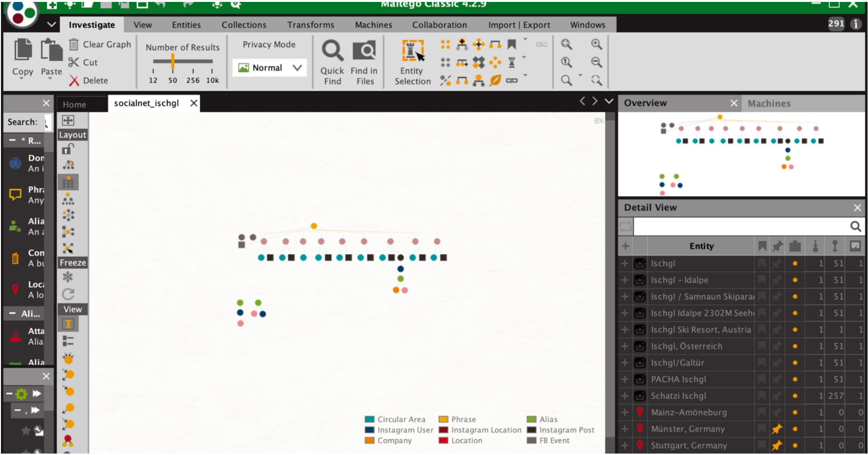Click Zoom to Fit magnifier
Viewport: 868px width, 455px height.
567,44
